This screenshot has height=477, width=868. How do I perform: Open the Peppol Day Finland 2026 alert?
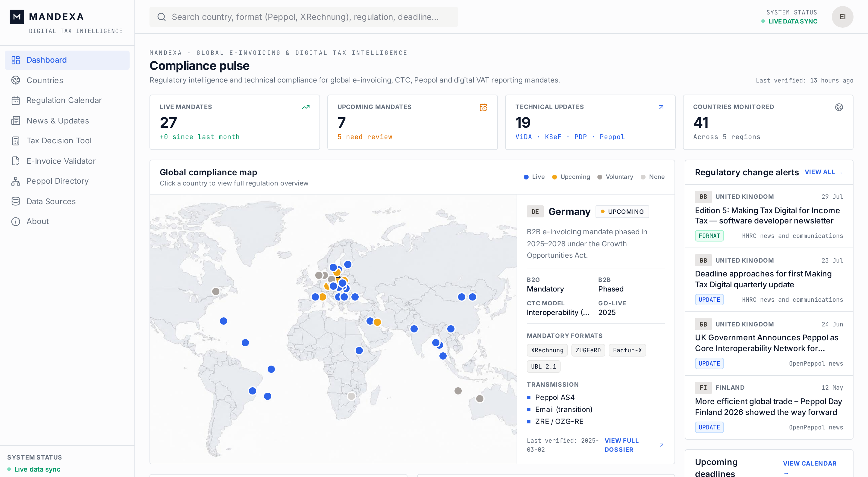769,407
